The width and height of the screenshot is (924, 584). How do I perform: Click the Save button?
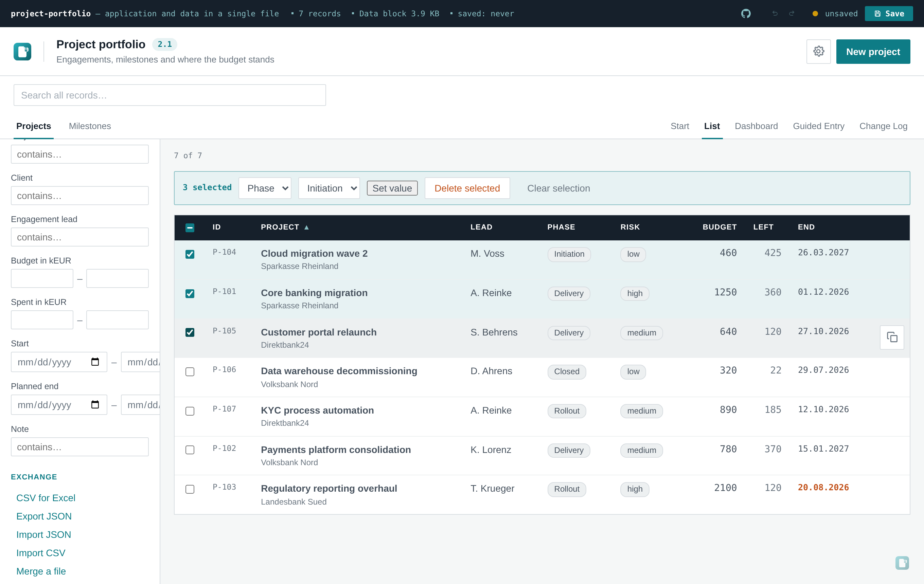click(889, 14)
